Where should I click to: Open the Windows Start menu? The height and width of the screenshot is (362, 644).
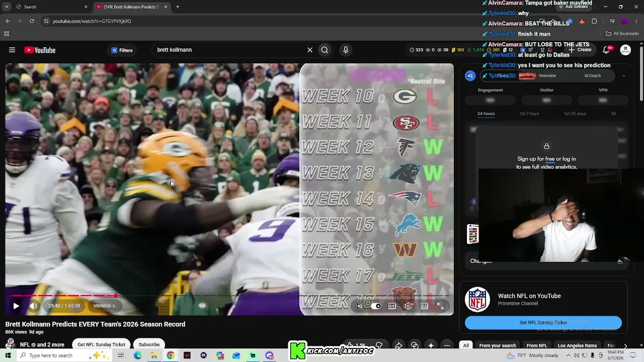[8, 355]
